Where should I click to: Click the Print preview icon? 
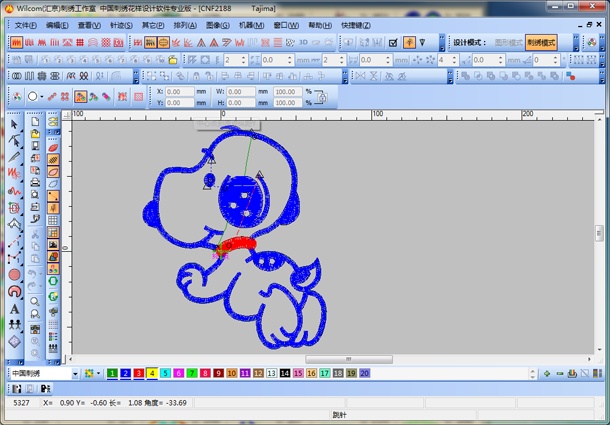pos(35,194)
